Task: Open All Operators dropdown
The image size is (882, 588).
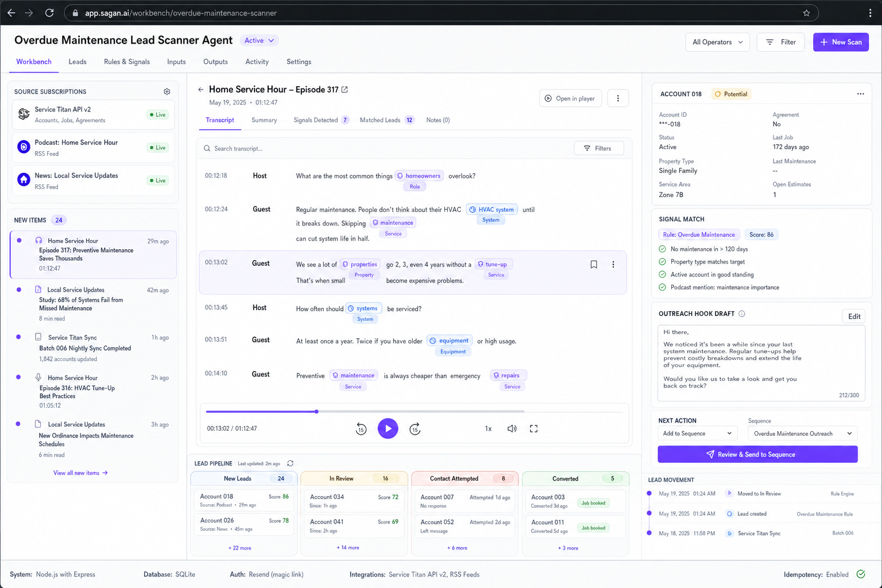Action: click(717, 42)
